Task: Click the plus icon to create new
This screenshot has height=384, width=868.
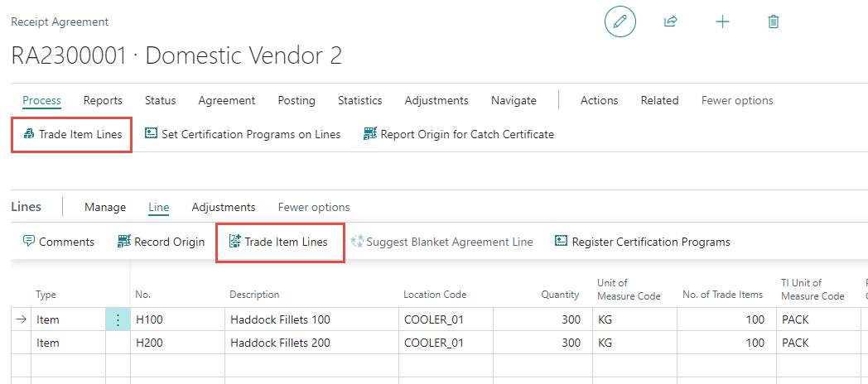Action: tap(722, 22)
